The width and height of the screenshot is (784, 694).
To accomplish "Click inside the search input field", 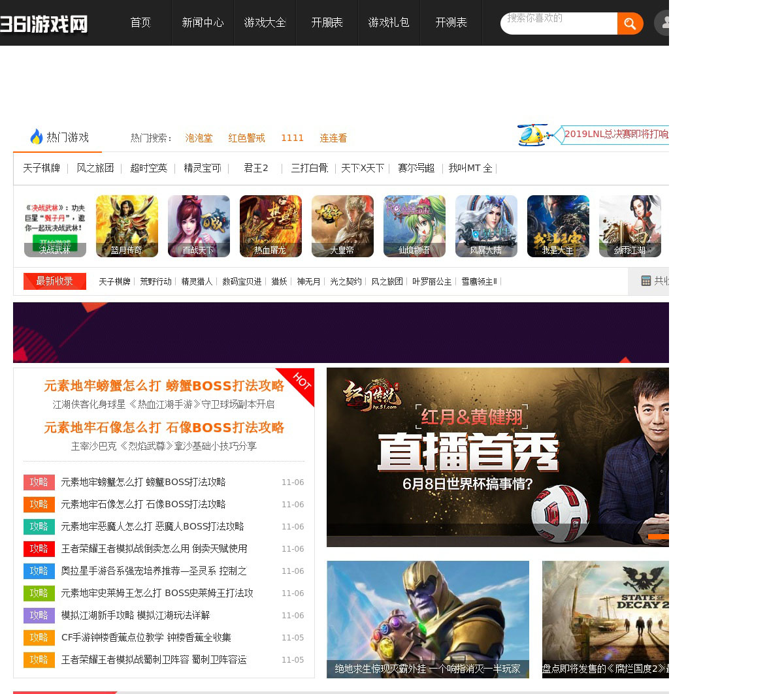I will (x=559, y=24).
